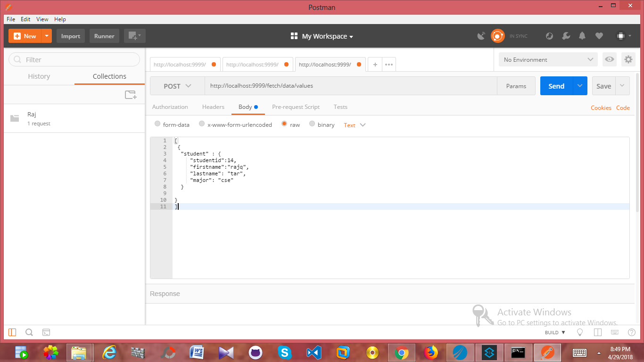Open the Text content type dropdown
Viewport: 644px width, 362px height.
[355, 125]
